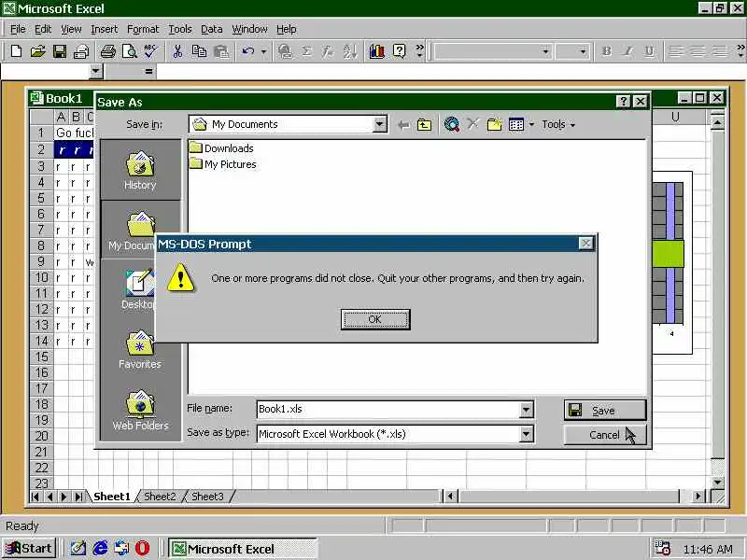Image resolution: width=747 pixels, height=560 pixels.
Task: Open the Views icon dropdown arrow
Action: tap(531, 125)
